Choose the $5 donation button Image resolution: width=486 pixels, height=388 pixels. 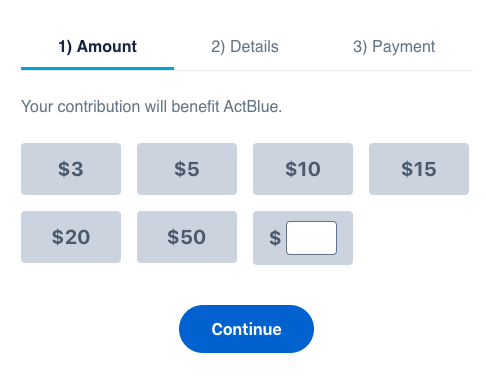[187, 169]
